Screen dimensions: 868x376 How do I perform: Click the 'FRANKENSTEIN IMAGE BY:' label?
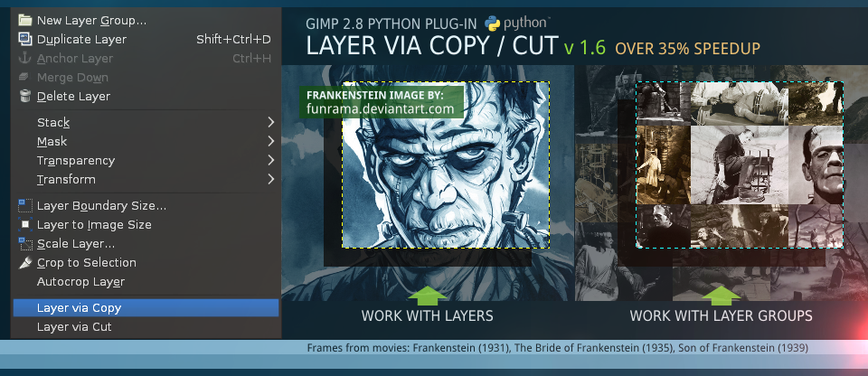375,95
